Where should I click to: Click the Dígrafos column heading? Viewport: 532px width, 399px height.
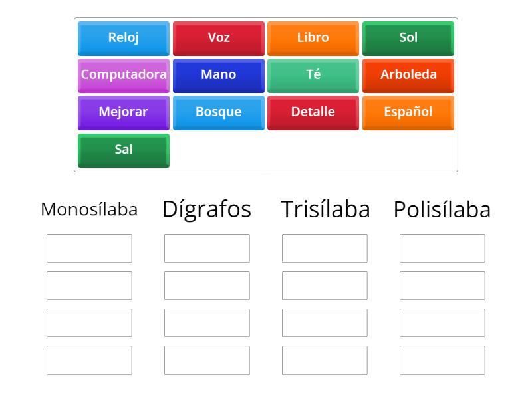pyautogui.click(x=207, y=209)
